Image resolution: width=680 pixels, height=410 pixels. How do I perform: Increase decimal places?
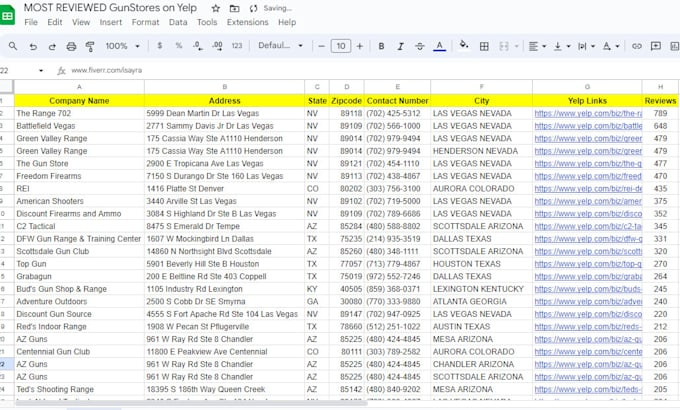pos(217,46)
